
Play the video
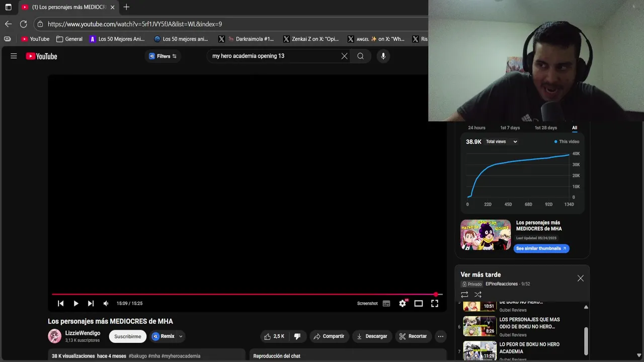point(76,303)
